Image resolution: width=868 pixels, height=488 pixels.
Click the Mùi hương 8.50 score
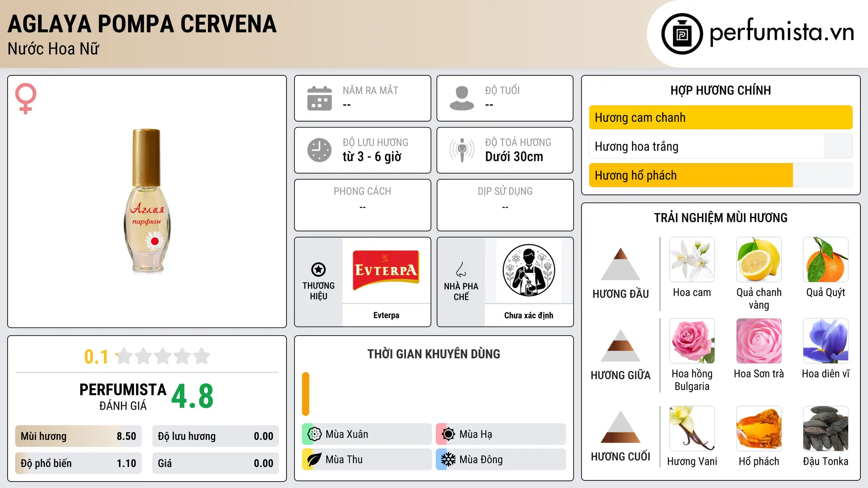78,436
